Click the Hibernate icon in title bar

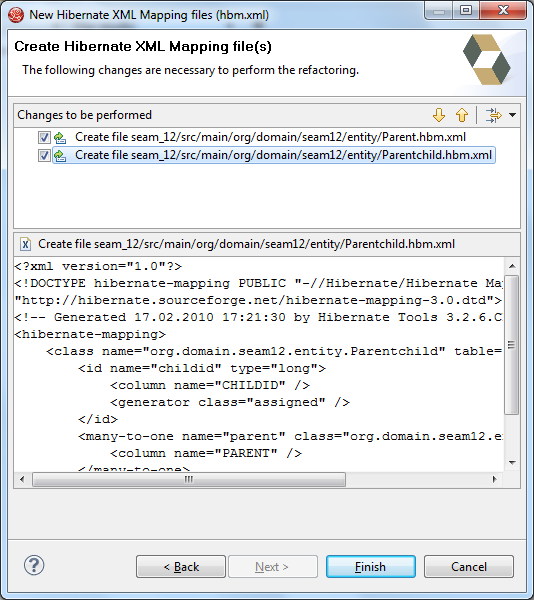[x=16, y=15]
